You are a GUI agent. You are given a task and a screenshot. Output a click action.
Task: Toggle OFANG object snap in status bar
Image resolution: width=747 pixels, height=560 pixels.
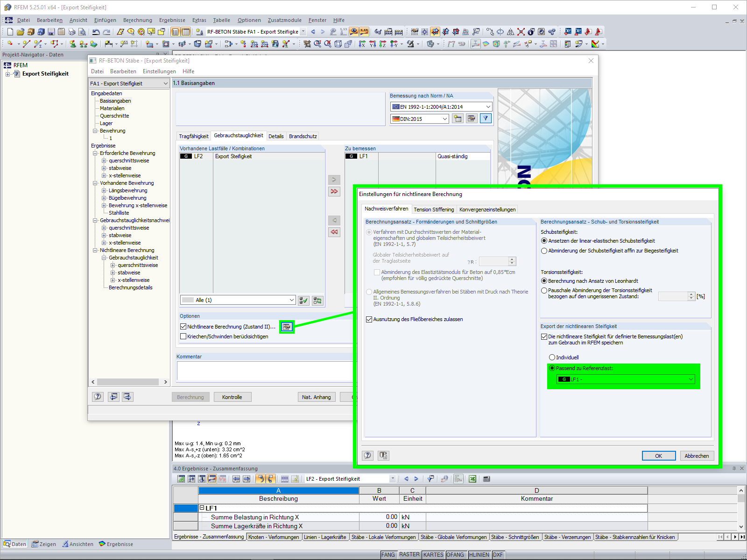tap(455, 554)
